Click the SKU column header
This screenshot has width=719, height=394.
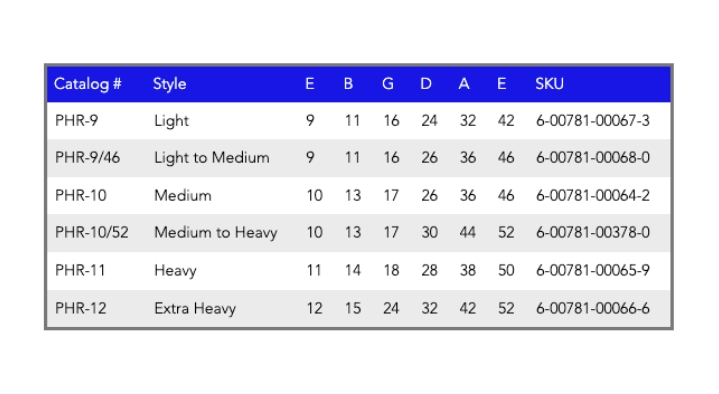(x=549, y=84)
